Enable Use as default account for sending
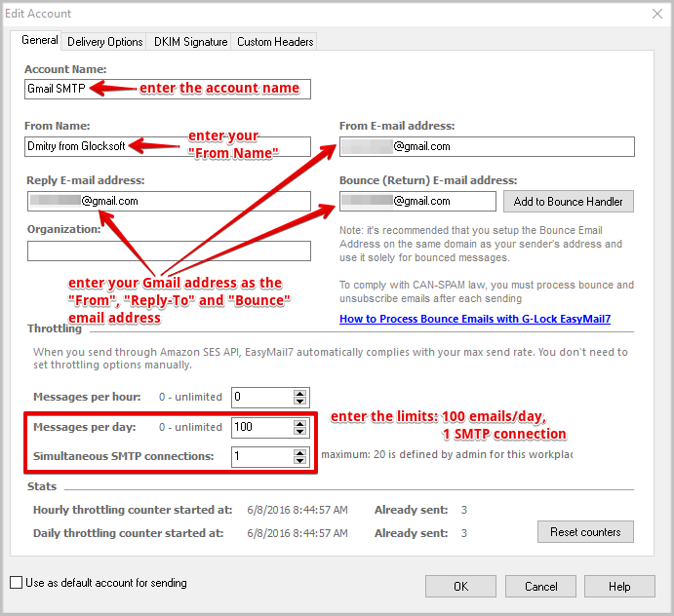Image resolution: width=674 pixels, height=616 pixels. pos(16,583)
